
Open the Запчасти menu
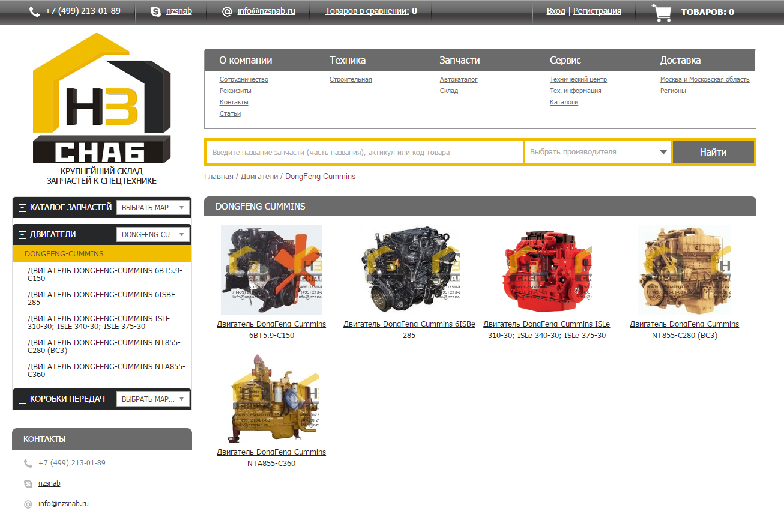coord(460,60)
